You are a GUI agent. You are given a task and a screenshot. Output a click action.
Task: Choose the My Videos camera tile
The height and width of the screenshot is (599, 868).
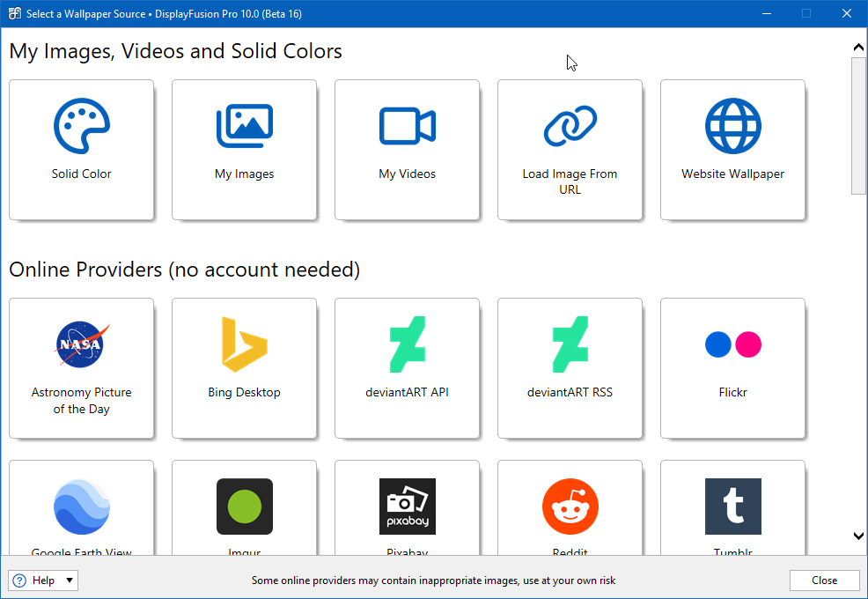407,150
